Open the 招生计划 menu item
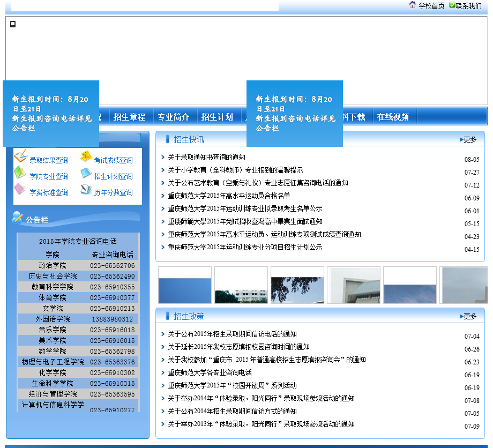Screen dimensions: 493x448 217,117
